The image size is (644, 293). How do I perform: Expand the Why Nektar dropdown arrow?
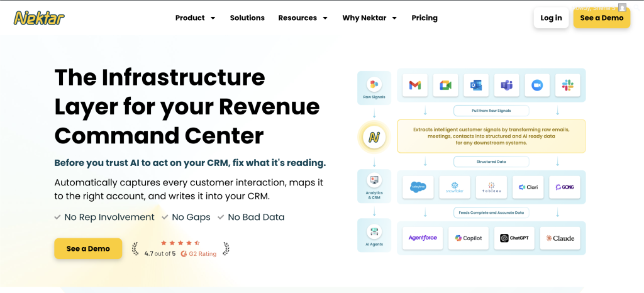pos(394,18)
